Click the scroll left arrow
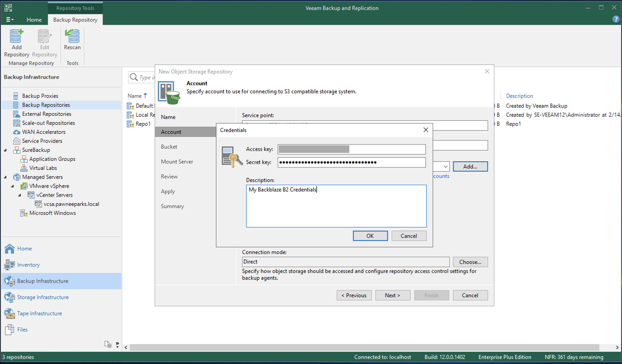The image size is (622, 364). coord(126,348)
